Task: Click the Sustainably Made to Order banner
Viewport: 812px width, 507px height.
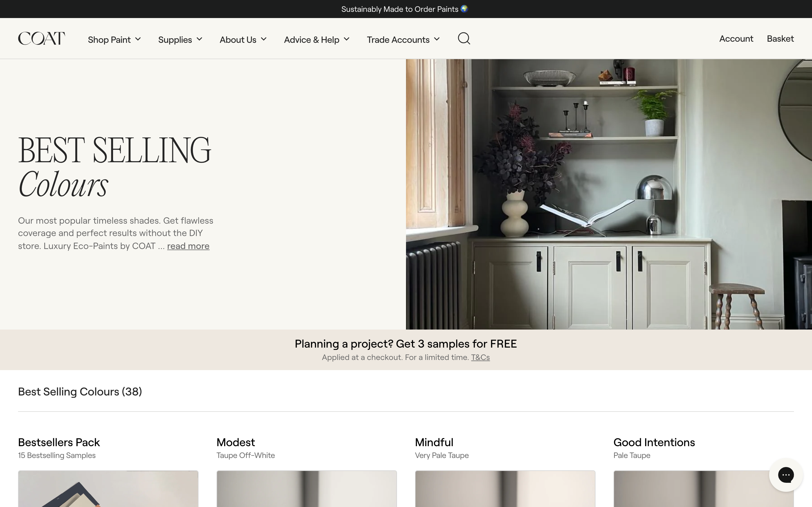Action: point(404,9)
